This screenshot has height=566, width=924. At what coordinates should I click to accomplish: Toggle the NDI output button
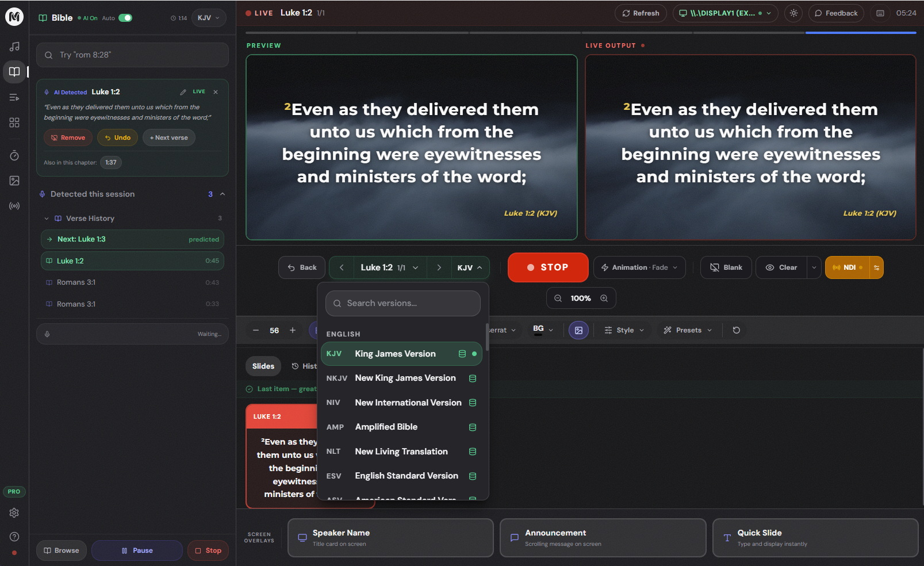(x=848, y=267)
